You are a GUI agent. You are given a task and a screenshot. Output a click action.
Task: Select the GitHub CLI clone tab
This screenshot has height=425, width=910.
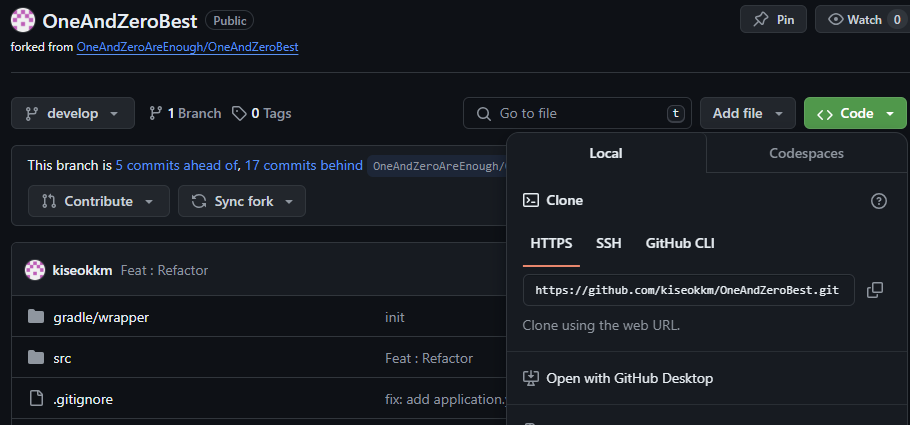[680, 243]
